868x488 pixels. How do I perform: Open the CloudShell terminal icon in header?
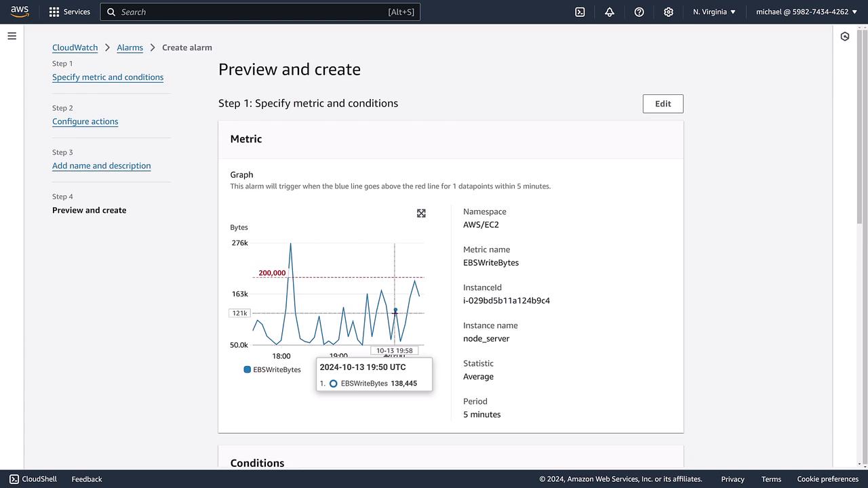click(x=580, y=12)
